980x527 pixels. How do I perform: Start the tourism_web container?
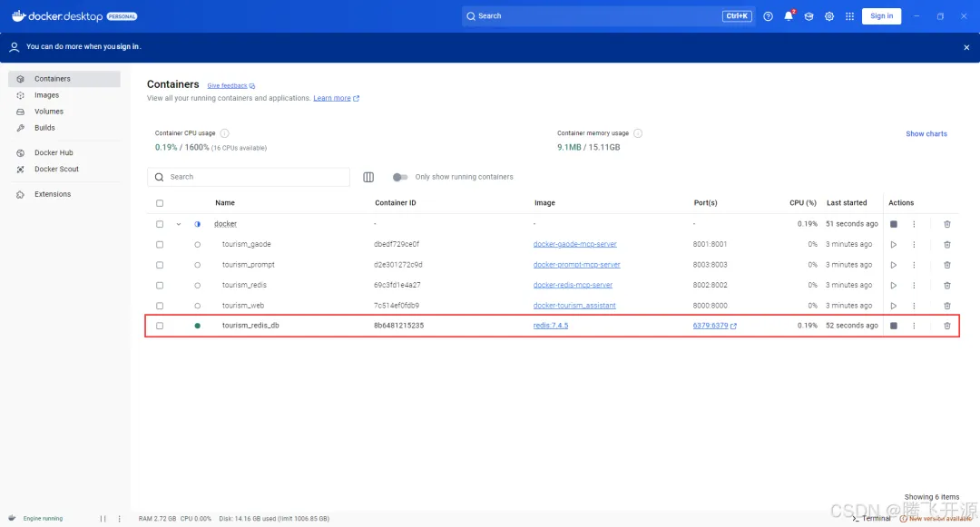point(894,306)
